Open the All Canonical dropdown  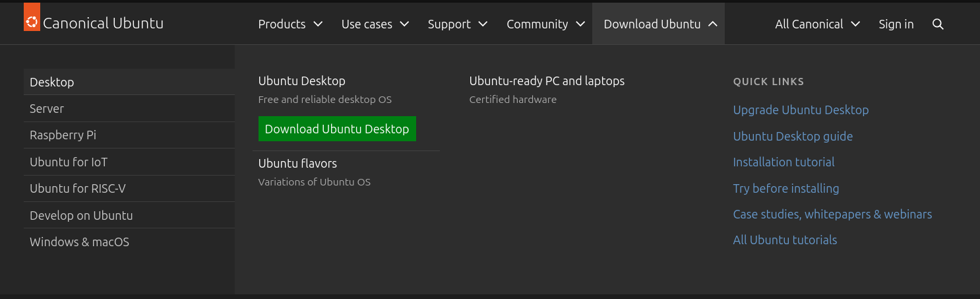[817, 24]
